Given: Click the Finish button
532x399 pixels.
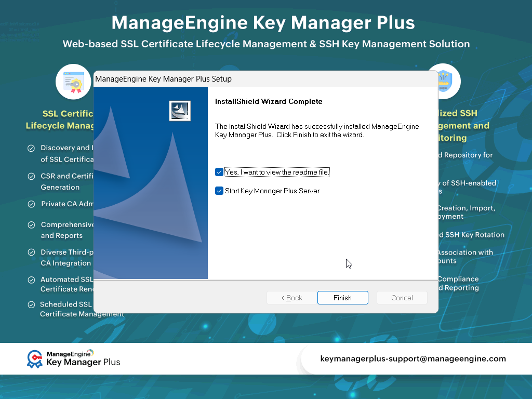Looking at the screenshot, I should click(x=343, y=298).
